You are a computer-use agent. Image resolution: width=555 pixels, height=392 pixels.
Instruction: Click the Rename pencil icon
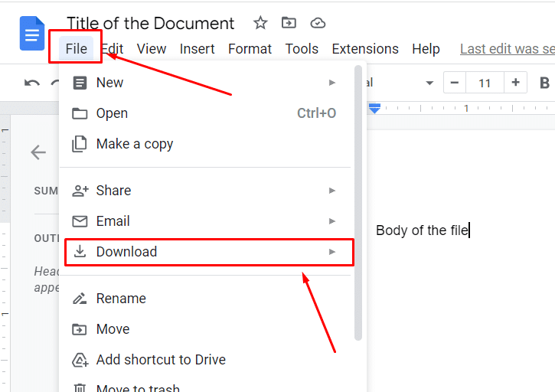coord(80,299)
